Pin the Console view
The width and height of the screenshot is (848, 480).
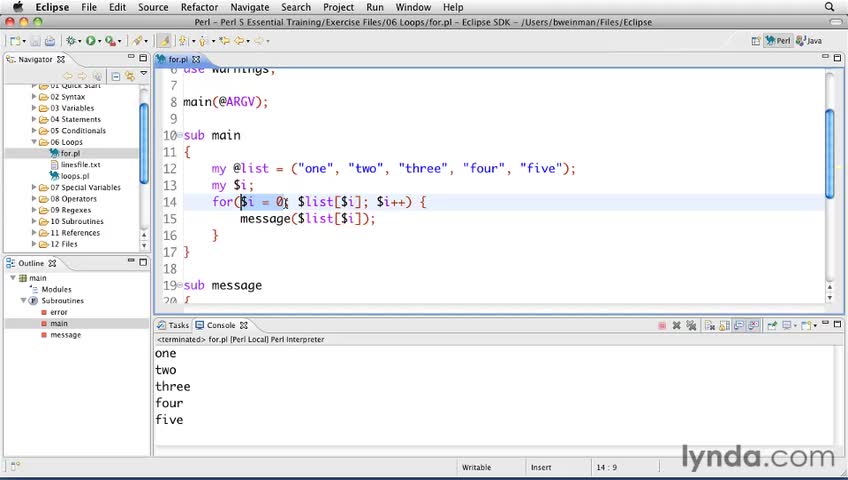tap(772, 325)
